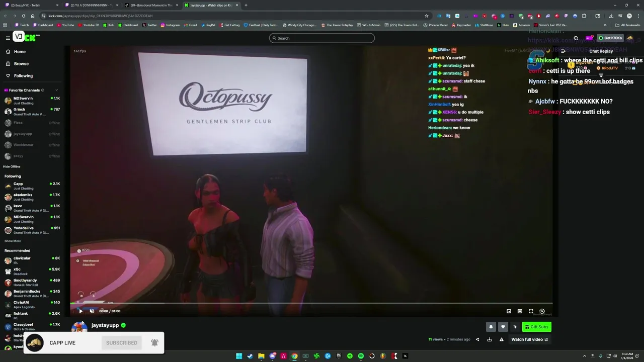The width and height of the screenshot is (644, 362).
Task: Focus the Kick search field
Action: click(322, 38)
